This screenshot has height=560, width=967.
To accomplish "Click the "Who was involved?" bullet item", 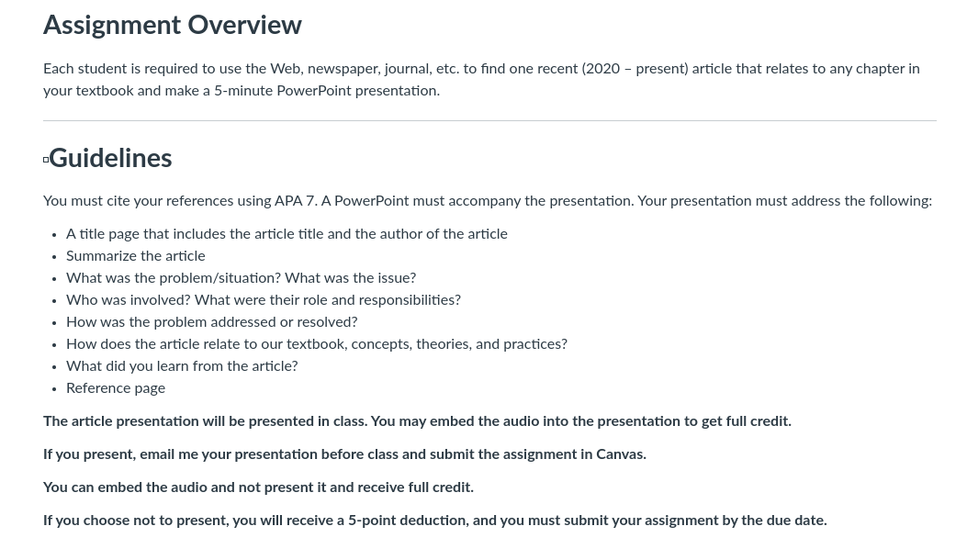I will click(x=264, y=299).
